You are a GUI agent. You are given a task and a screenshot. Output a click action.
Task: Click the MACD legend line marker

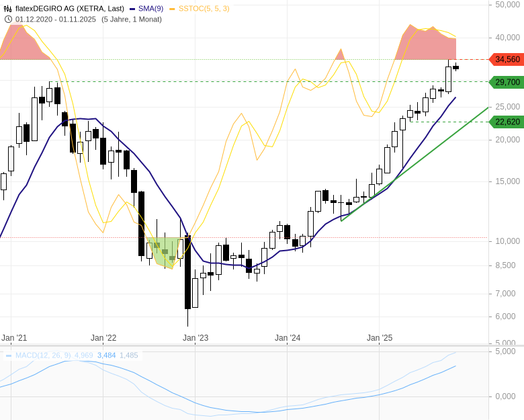[9, 355]
